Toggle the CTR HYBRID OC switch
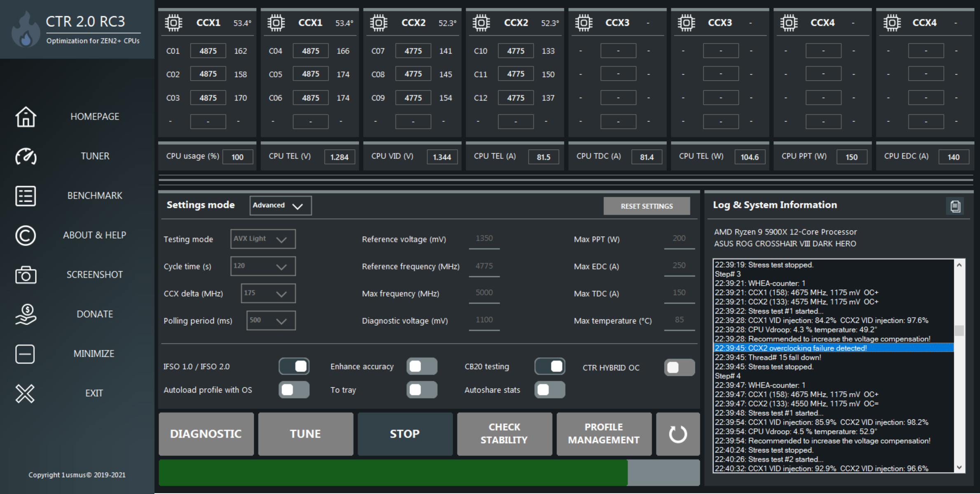The image size is (980, 494). [x=679, y=368]
